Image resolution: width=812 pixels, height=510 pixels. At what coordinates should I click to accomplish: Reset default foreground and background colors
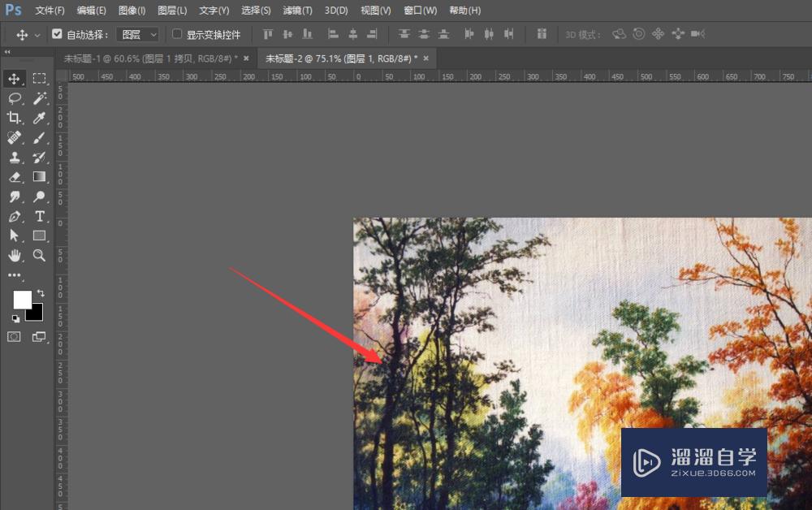[x=15, y=318]
